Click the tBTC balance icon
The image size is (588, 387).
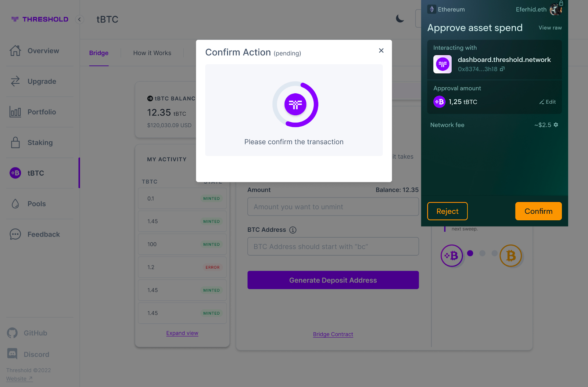pos(150,98)
